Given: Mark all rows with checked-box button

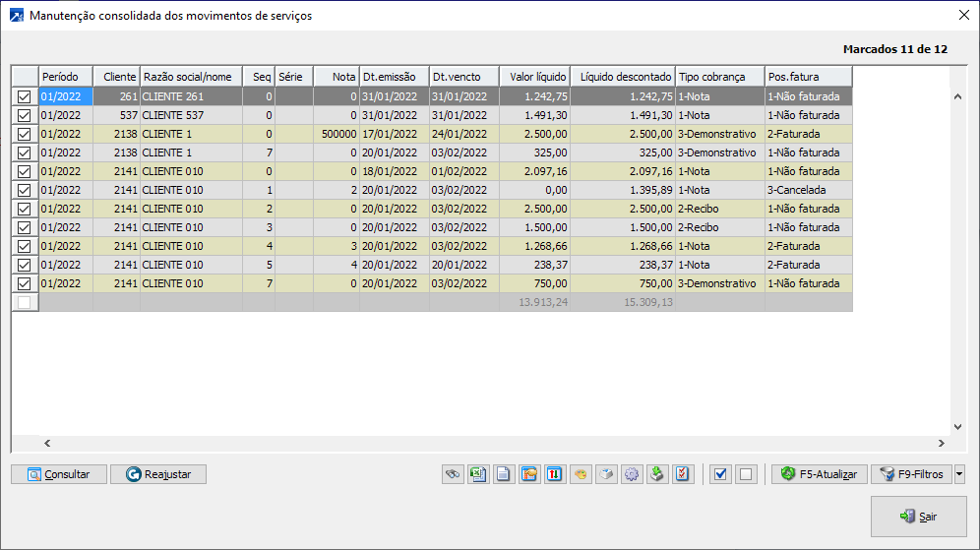Looking at the screenshot, I should click(x=720, y=474).
